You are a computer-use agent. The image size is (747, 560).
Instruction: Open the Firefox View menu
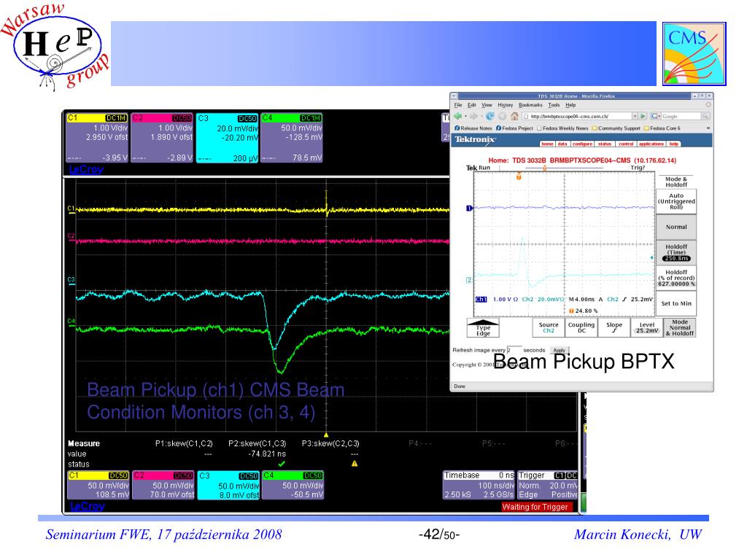point(487,105)
